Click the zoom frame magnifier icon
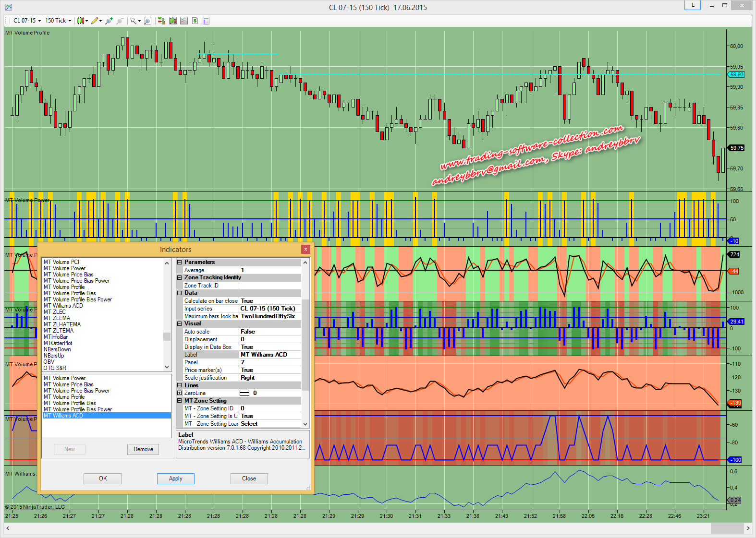This screenshot has height=538, width=756. pos(147,21)
